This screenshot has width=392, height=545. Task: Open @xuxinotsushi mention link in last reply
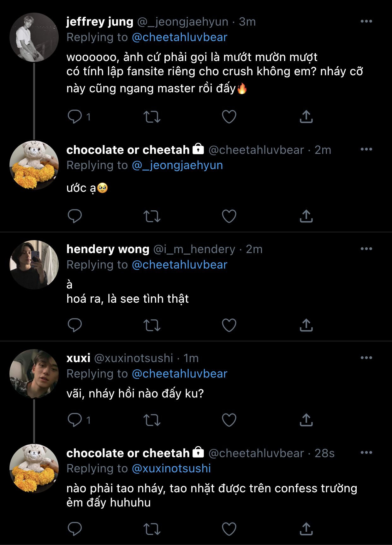coord(171,469)
